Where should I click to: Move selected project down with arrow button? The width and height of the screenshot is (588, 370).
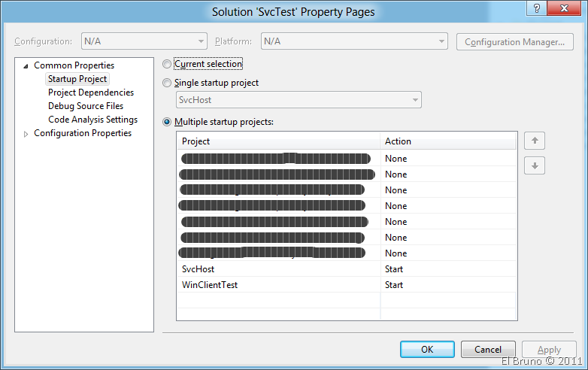point(534,165)
